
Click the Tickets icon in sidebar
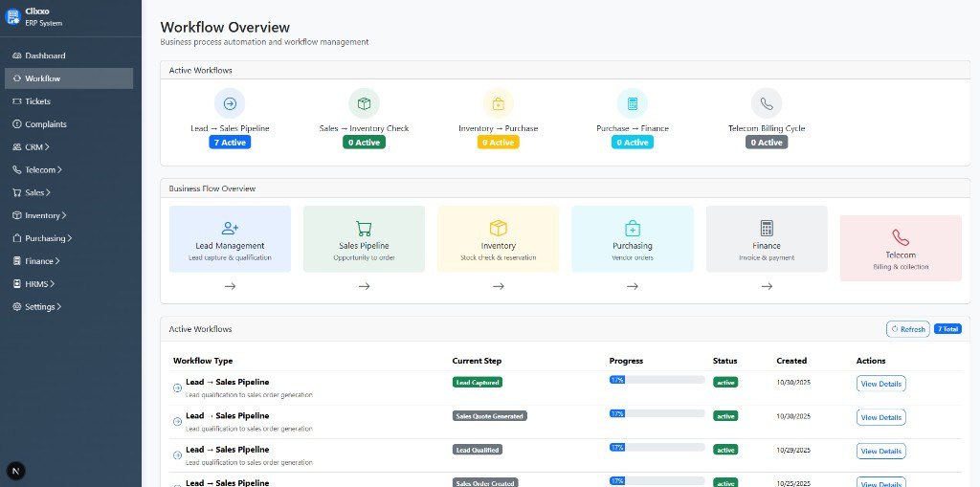pos(17,101)
